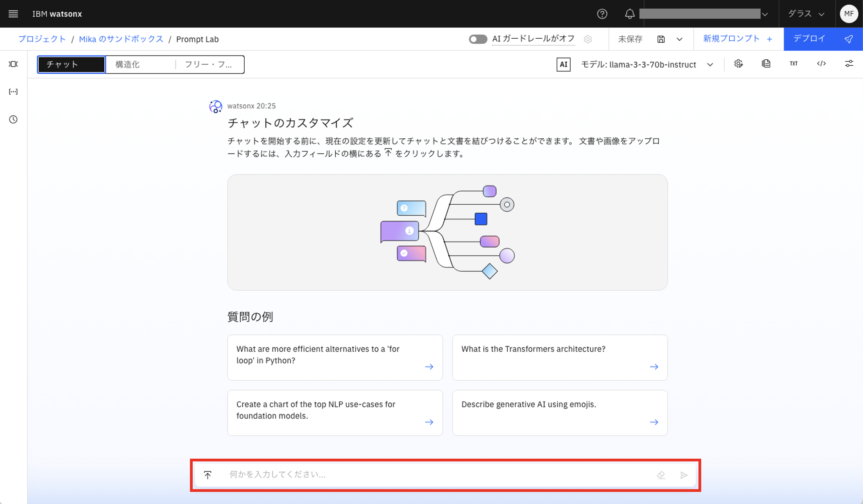
Task: Toggle the AI guardrails switch
Action: click(x=478, y=39)
